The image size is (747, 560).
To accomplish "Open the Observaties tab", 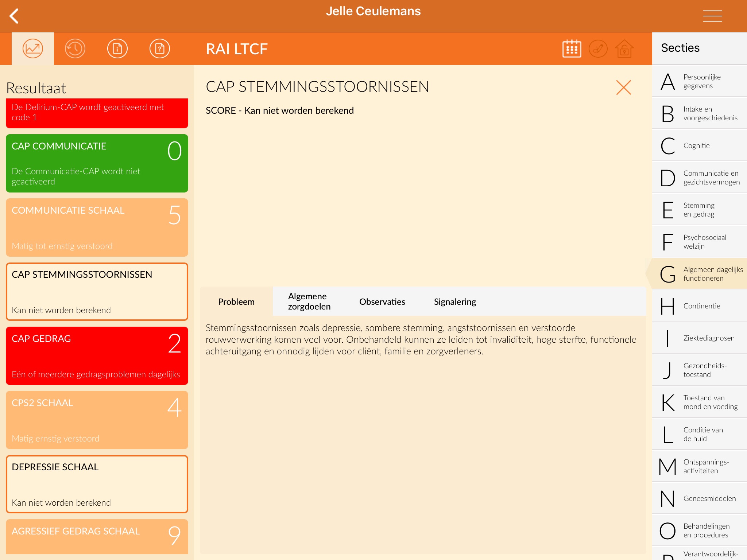I will pyautogui.click(x=382, y=302).
